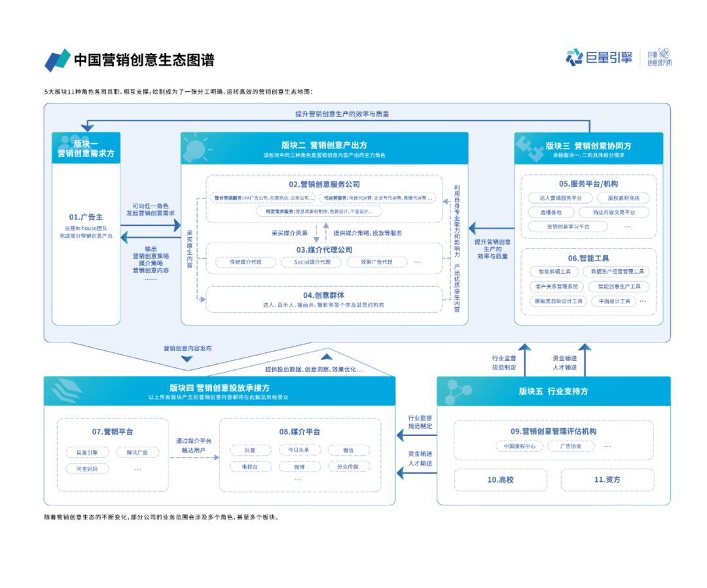This screenshot has width=707, height=588.
Task: Click the 微博 pill
Action: (x=299, y=467)
